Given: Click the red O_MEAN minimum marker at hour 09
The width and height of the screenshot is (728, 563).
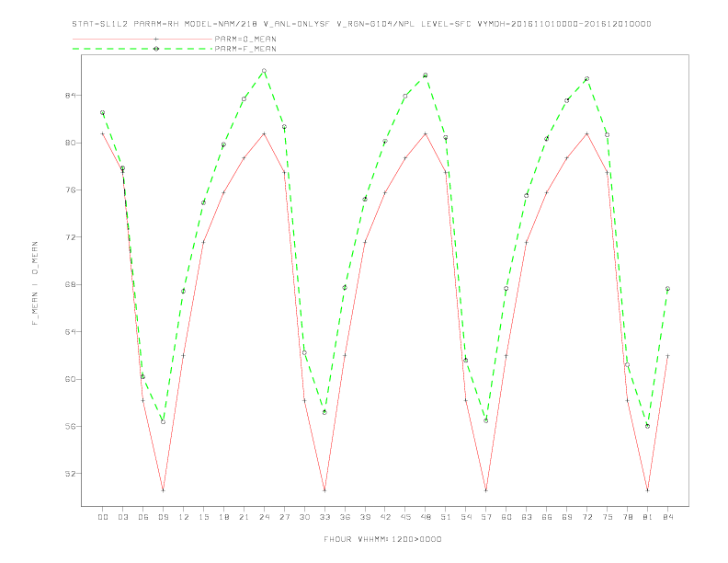Looking at the screenshot, I should click(x=163, y=490).
